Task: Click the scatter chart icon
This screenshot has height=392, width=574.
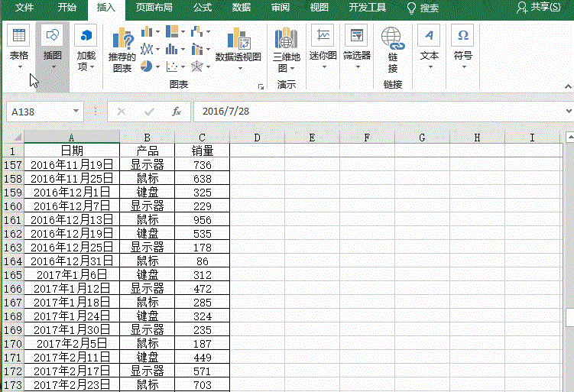Action: [x=173, y=67]
